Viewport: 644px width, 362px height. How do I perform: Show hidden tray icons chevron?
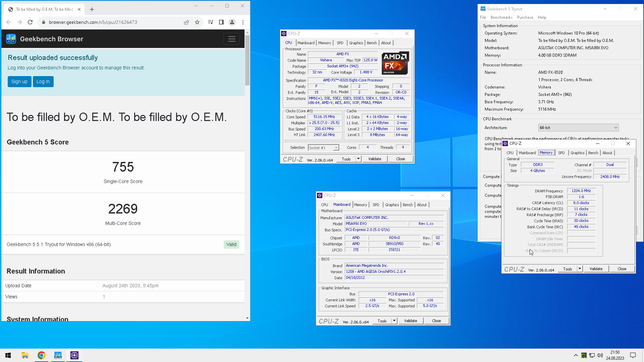pyautogui.click(x=576, y=355)
